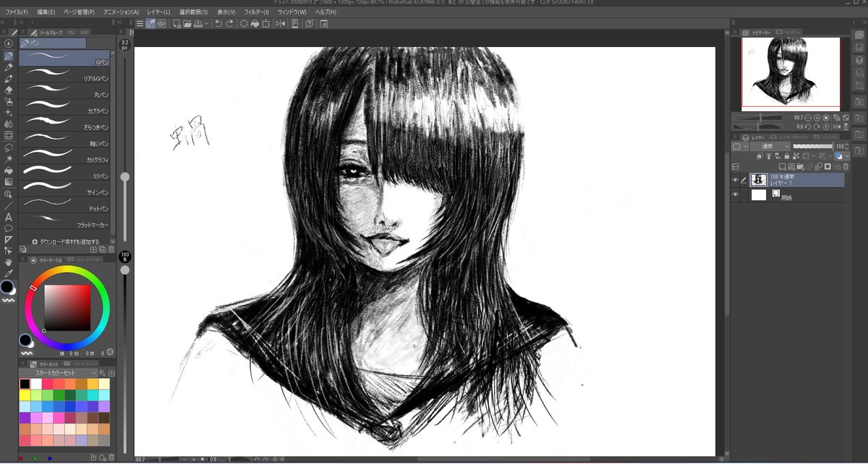This screenshot has height=464, width=868.
Task: Select the Fill bucket tool
Action: click(x=9, y=170)
